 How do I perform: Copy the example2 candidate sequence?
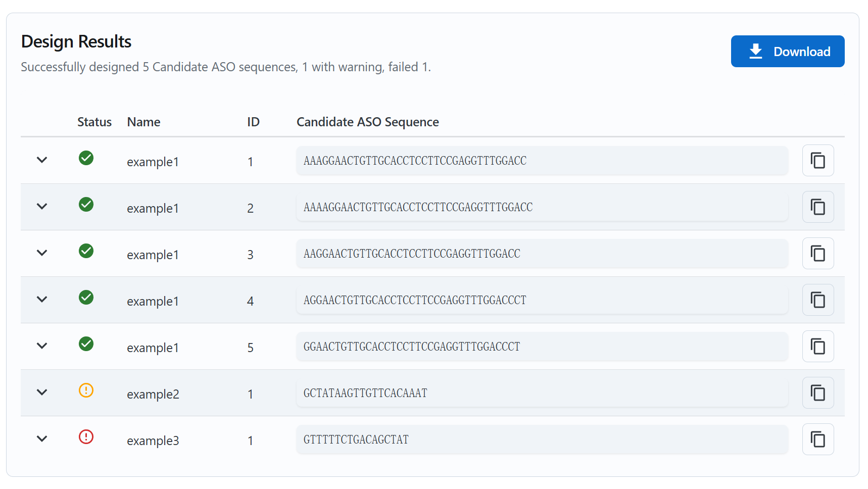817,393
